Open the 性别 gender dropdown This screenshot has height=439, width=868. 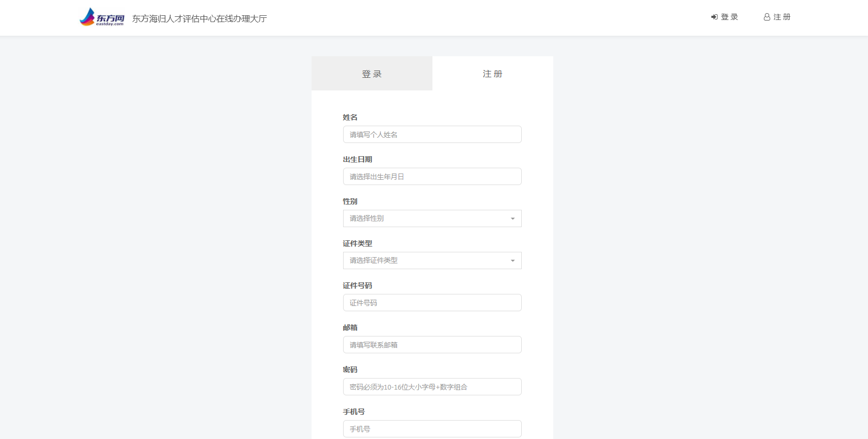pos(426,219)
